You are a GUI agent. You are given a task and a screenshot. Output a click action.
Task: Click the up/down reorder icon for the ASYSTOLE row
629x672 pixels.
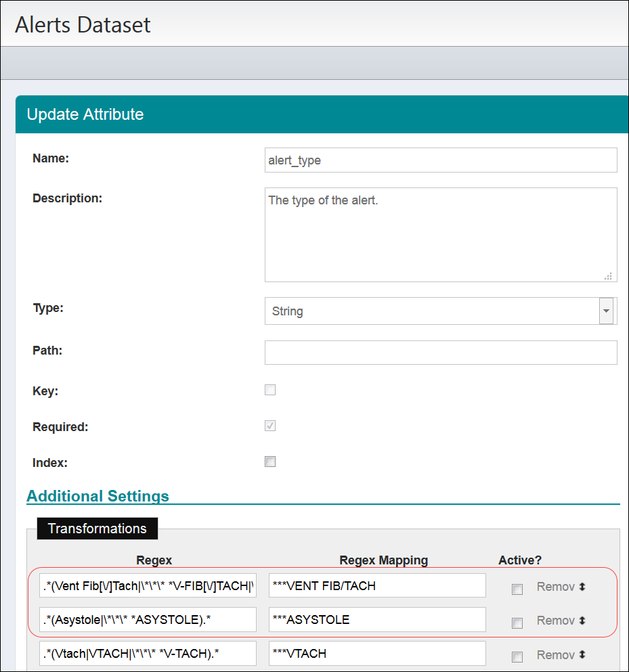[x=584, y=621]
